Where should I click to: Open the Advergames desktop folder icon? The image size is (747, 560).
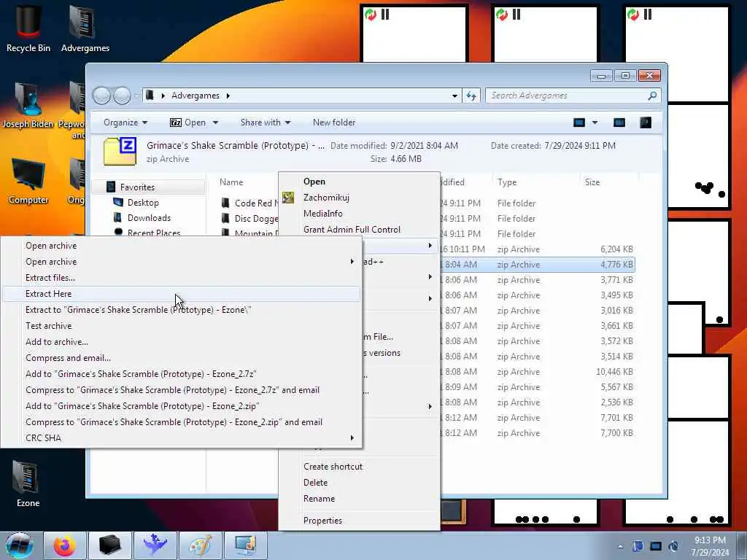(85, 28)
